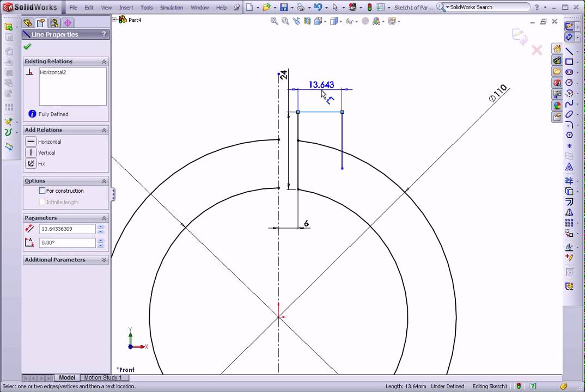Select the Ellipse sketch tool
This screenshot has height=392, width=585.
(x=569, y=114)
